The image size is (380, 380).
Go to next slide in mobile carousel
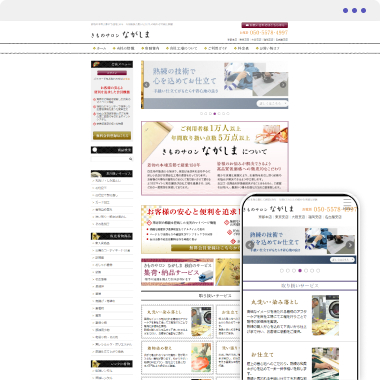pyautogui.click(x=350, y=245)
